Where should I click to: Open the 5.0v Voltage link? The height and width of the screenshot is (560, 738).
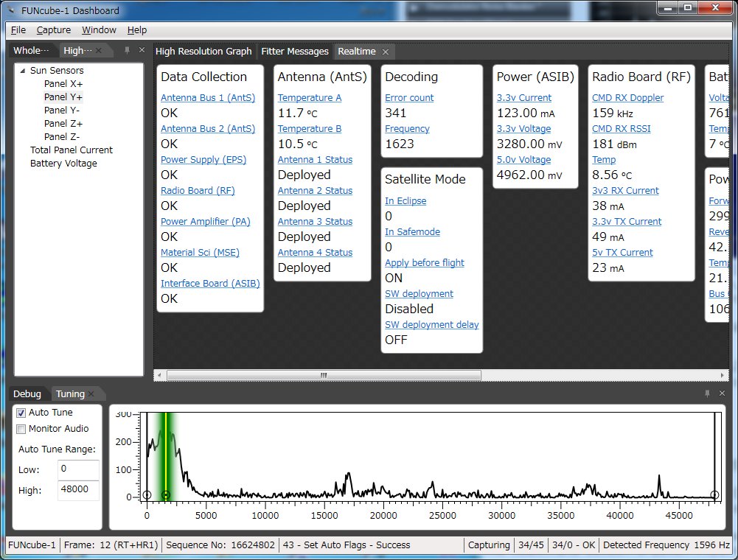coord(524,160)
